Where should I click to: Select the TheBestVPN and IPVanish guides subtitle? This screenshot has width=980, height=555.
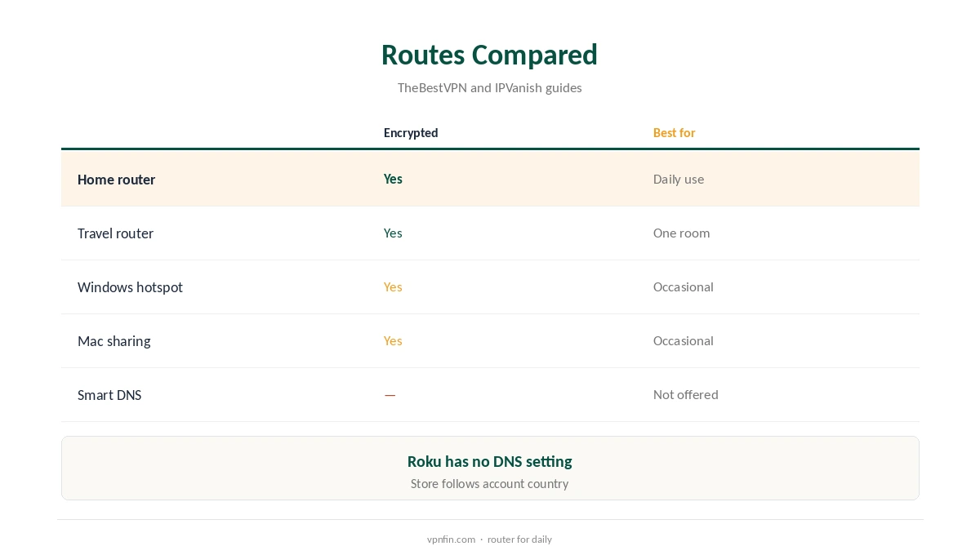pos(489,87)
